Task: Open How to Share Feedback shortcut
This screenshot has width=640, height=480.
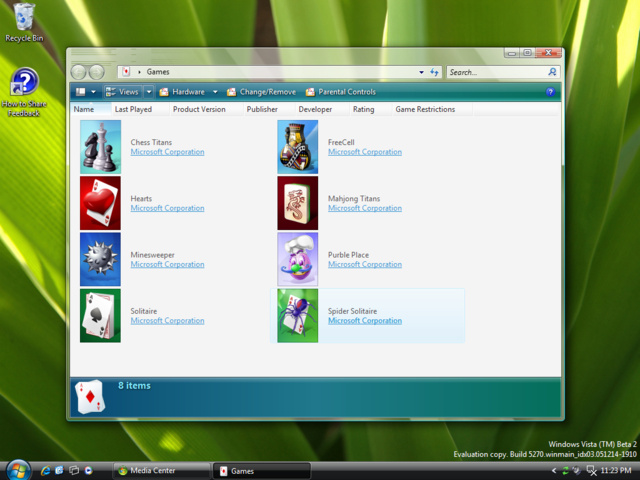Action: pos(24,92)
